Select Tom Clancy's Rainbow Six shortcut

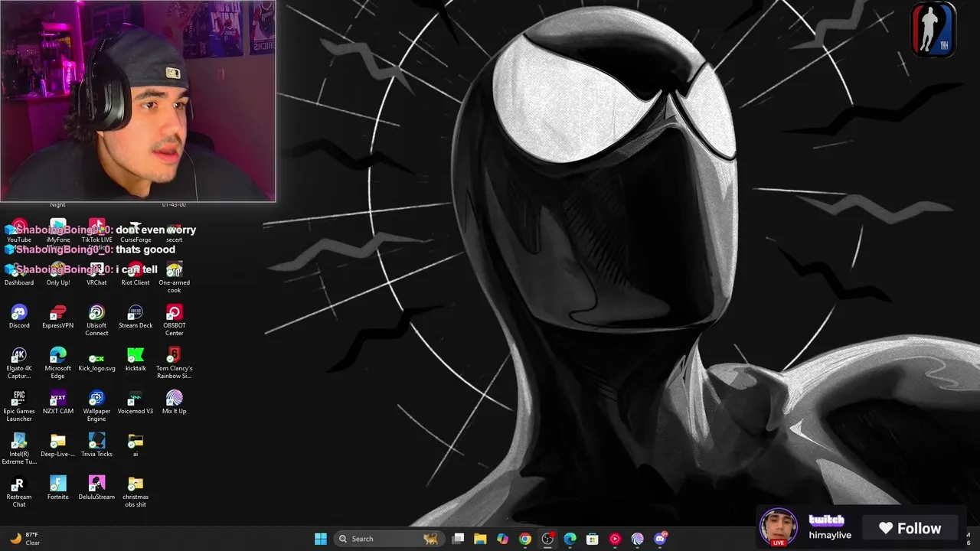click(x=174, y=364)
